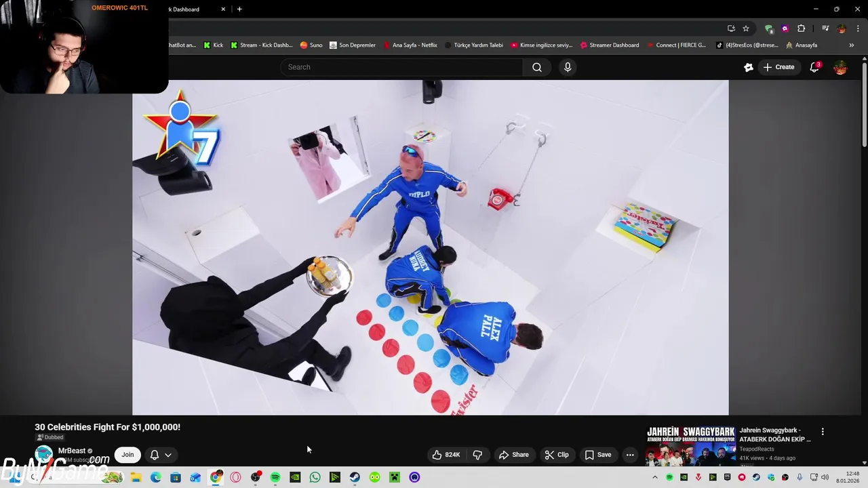Open the green shield extension icon

tap(768, 28)
